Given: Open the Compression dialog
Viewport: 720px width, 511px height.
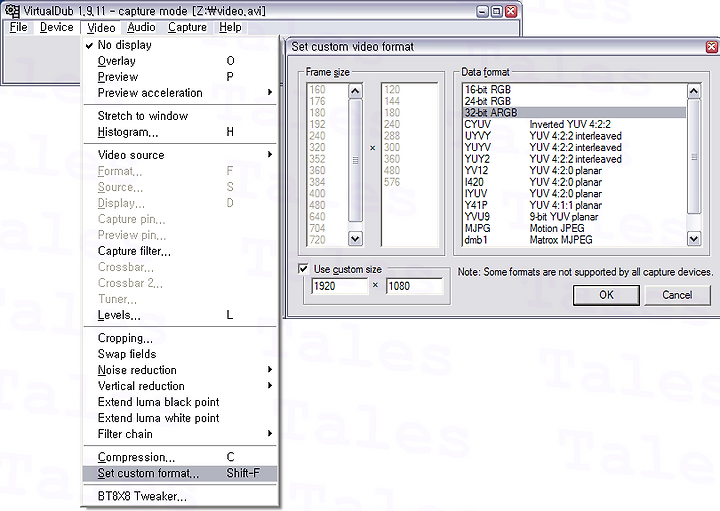Looking at the screenshot, I should [x=180, y=457].
